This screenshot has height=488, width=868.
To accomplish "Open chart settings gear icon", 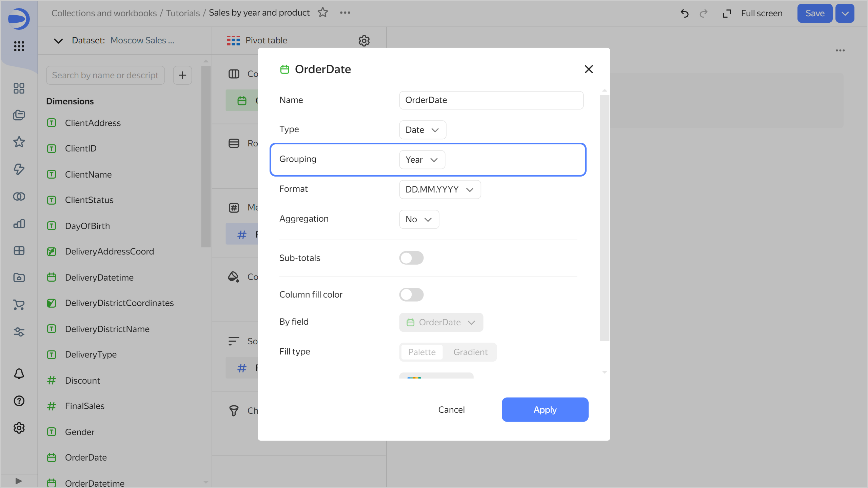I will click(364, 41).
